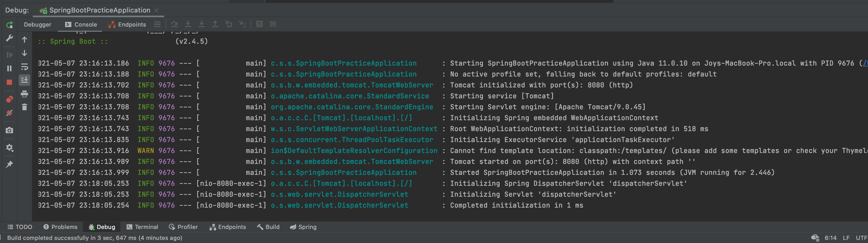Screen dimensions: 868x243
Task: Open the TODO tool window
Action: coord(20,227)
